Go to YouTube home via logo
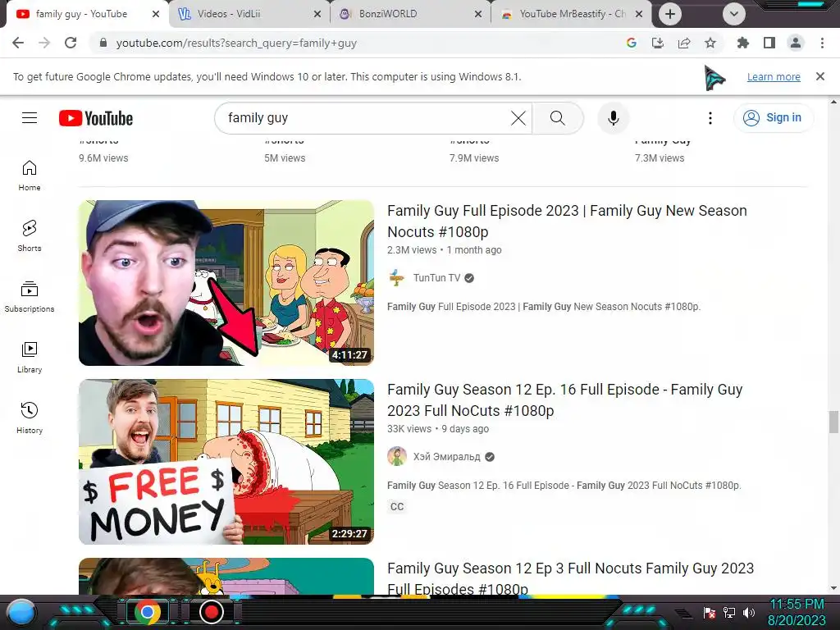Screen dimensions: 840x630 (x=96, y=118)
